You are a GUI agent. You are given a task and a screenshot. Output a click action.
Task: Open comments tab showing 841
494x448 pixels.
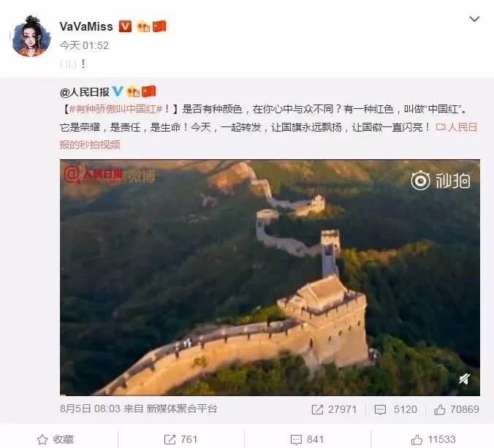click(x=307, y=439)
